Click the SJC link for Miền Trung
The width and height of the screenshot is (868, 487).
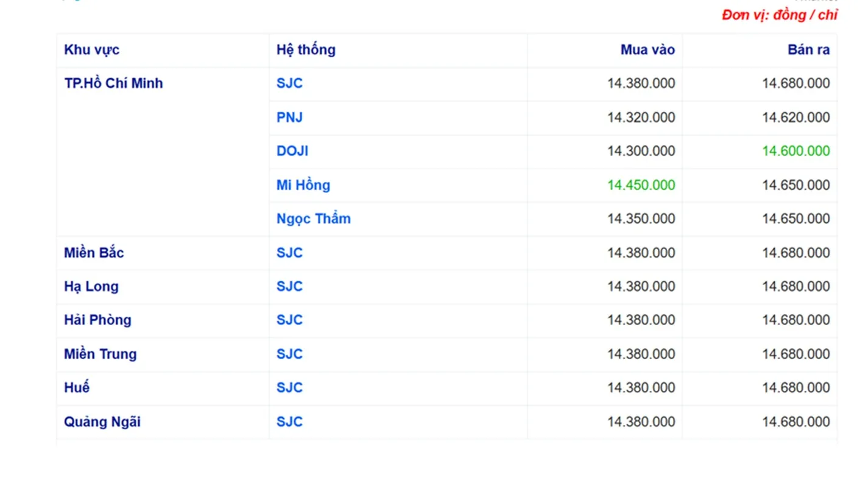(x=289, y=354)
